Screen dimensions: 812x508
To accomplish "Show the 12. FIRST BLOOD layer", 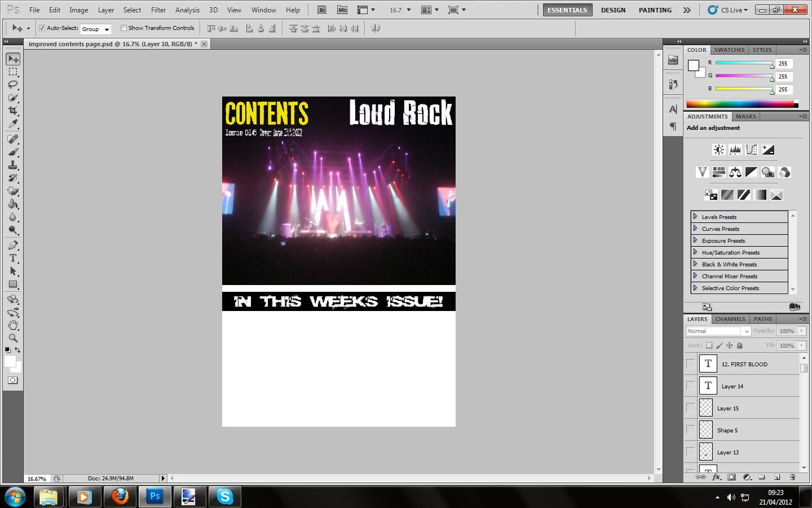I will pos(691,364).
